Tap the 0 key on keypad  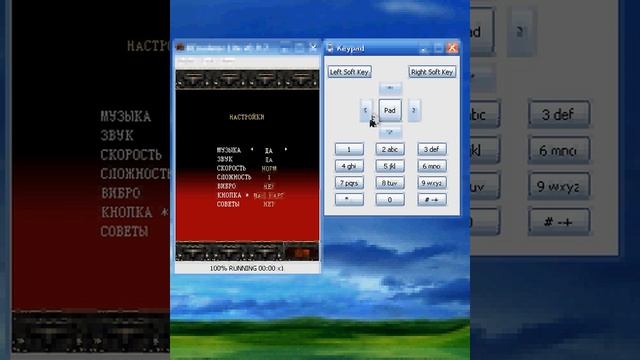(390, 200)
